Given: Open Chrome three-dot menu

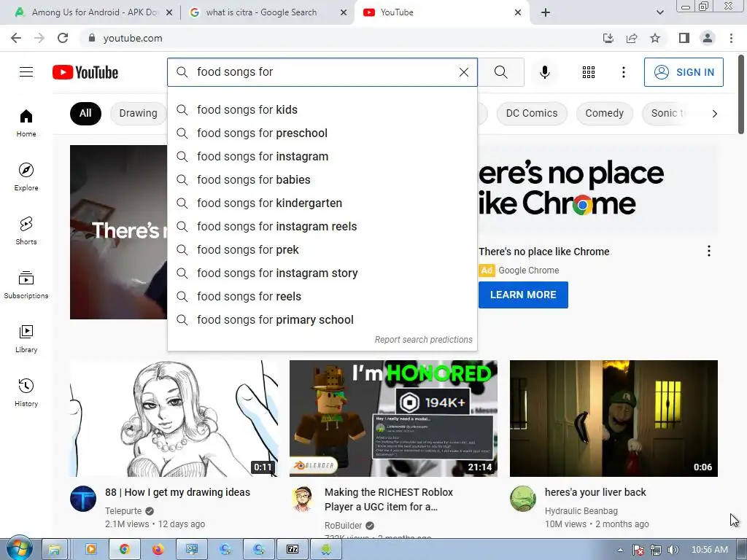Looking at the screenshot, I should (x=731, y=38).
